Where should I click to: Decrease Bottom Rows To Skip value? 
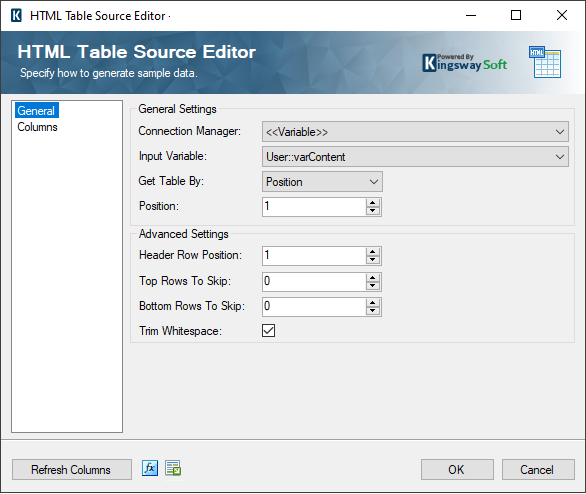click(x=373, y=311)
